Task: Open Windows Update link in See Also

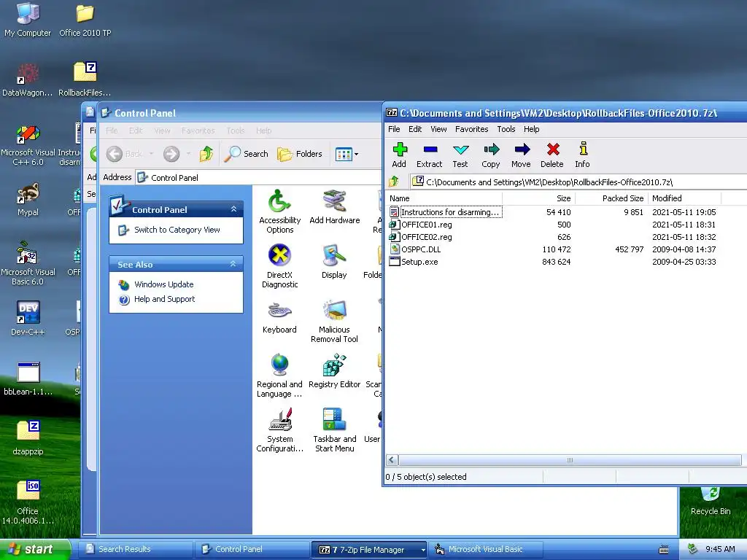Action: coord(164,284)
